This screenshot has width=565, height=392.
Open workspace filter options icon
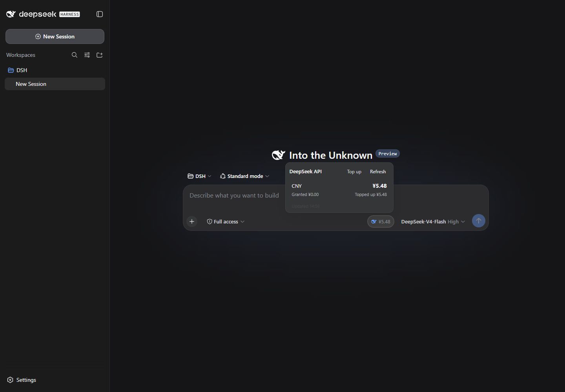tap(87, 55)
